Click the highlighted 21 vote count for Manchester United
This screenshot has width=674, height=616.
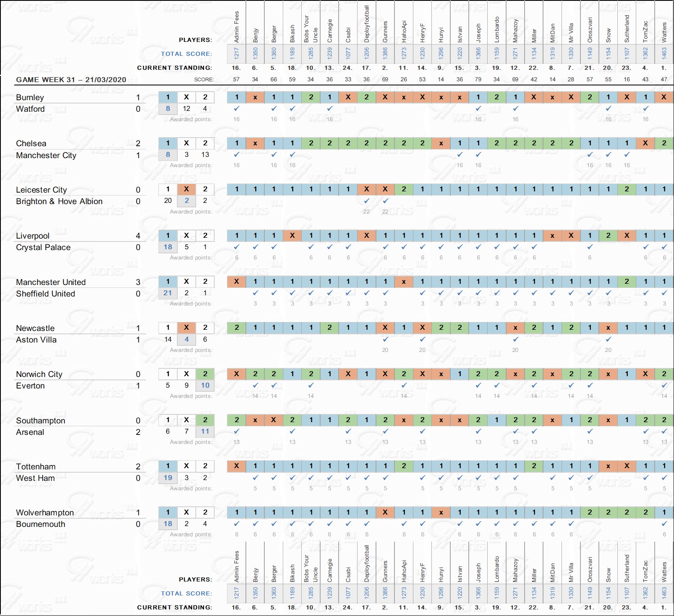(167, 293)
